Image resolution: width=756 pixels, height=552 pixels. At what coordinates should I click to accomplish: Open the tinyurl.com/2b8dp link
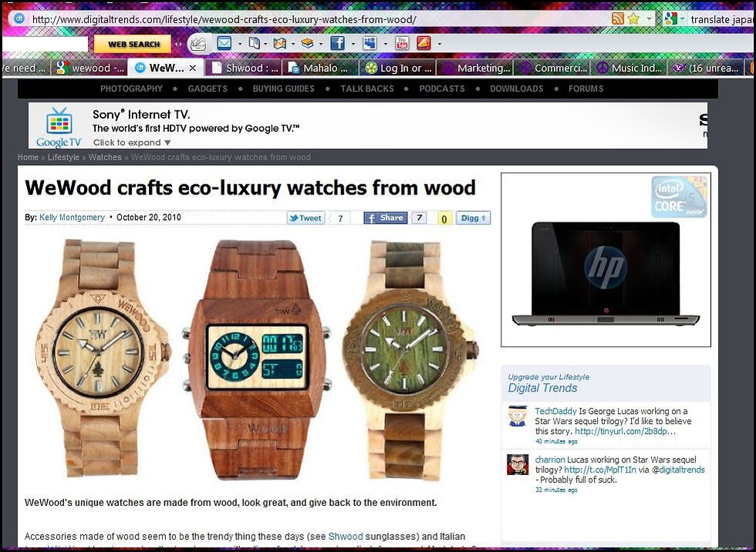(x=625, y=431)
